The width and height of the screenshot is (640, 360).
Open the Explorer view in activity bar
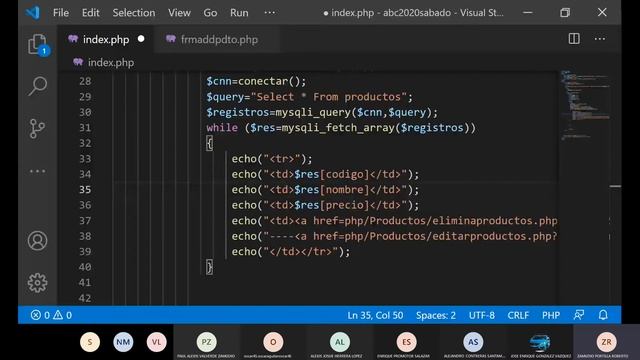point(38,44)
